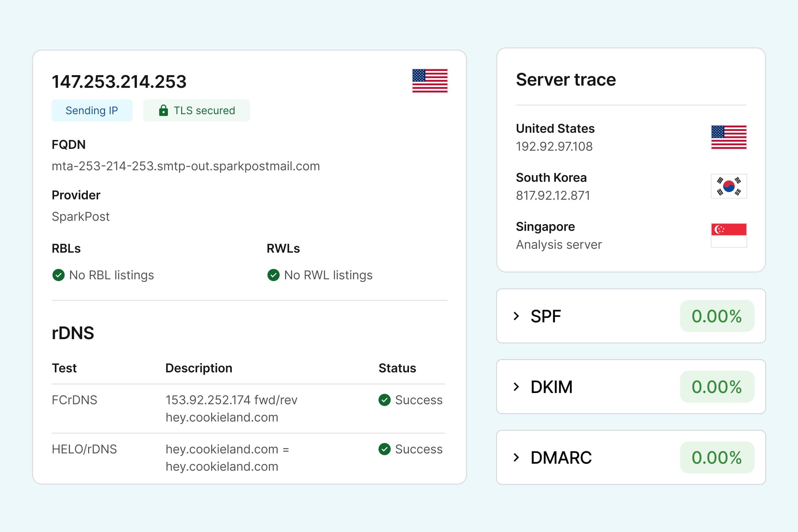Click the Status column header in rDNS table
798x532 pixels.
(397, 368)
